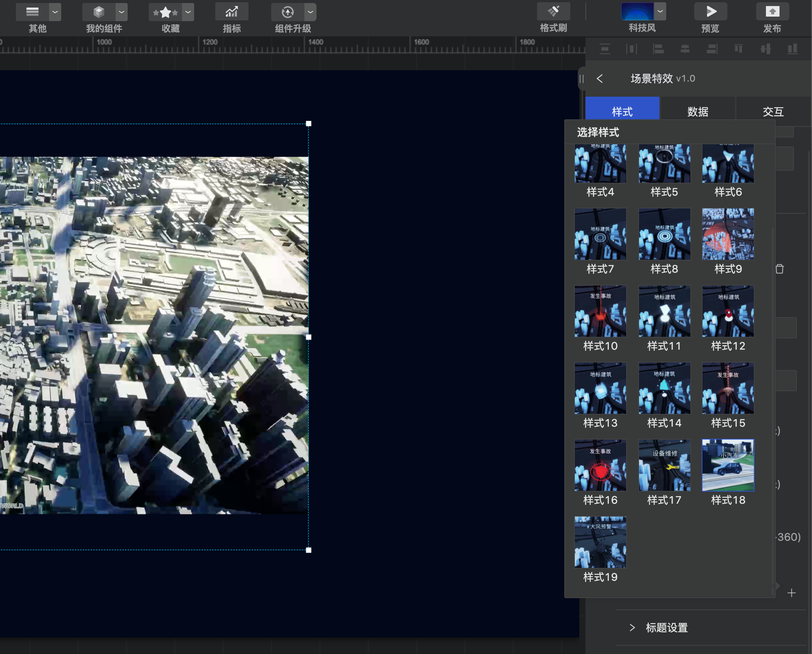Distribute selected items horizontally
This screenshot has height=654, width=812.
pos(631,49)
